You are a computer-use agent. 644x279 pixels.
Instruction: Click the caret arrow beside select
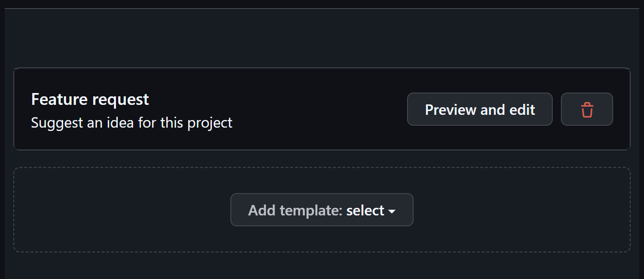coord(392,211)
